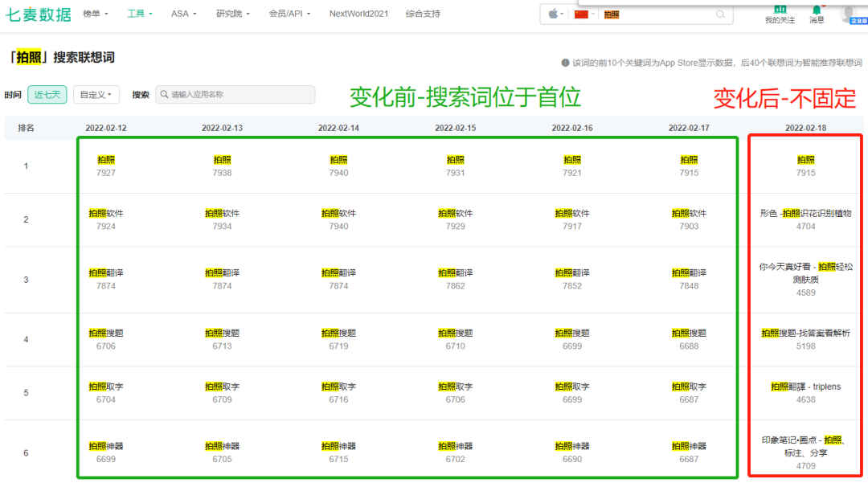Viewport: 868px width, 483px height.
Task: Click the value 7927 under 2022-02-12
Action: pyautogui.click(x=106, y=173)
